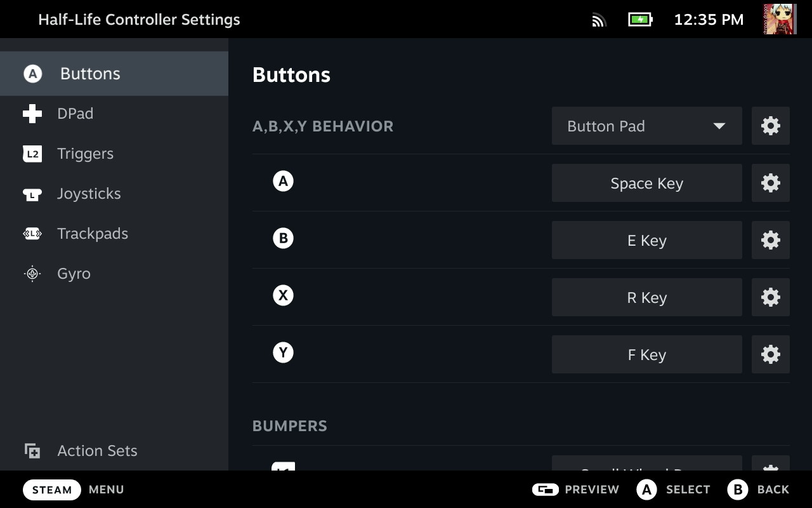
Task: Switch to the DPad section
Action: tap(75, 114)
